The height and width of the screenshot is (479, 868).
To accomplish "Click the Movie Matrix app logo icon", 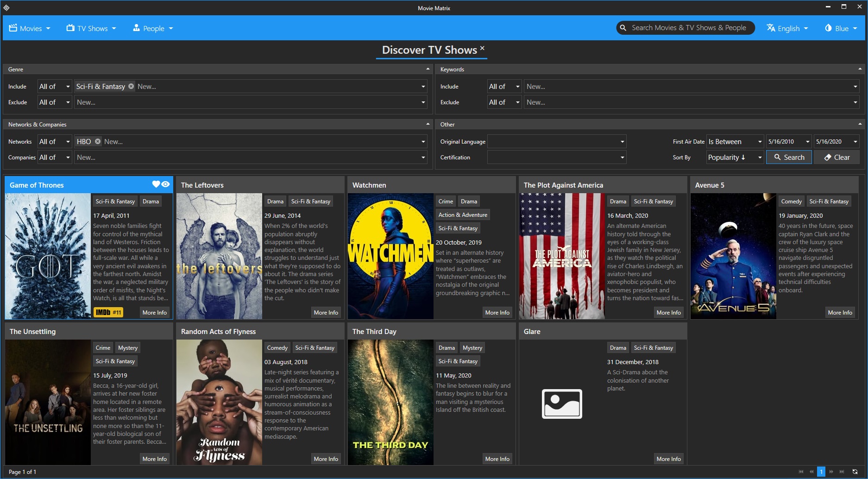I will [x=6, y=7].
